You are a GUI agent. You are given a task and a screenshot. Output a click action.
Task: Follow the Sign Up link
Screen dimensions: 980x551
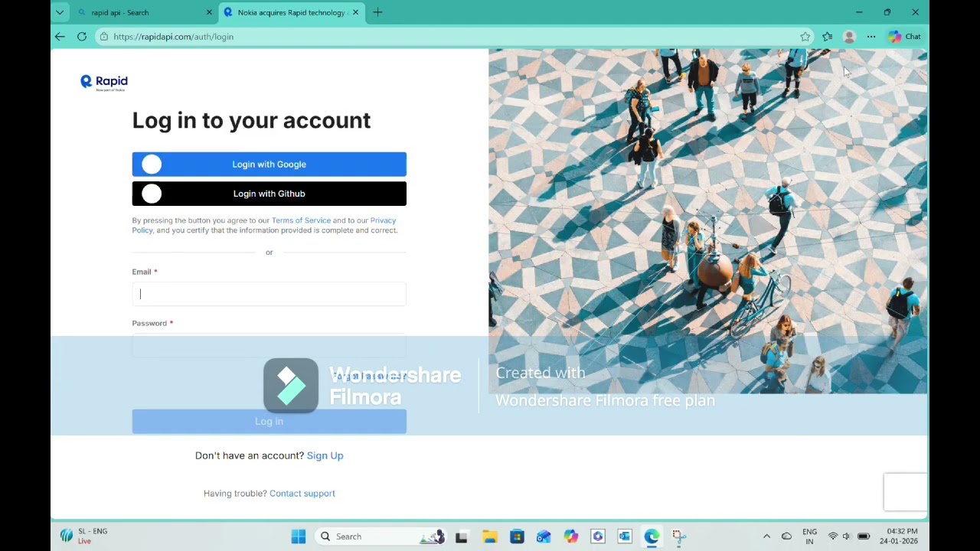(x=325, y=455)
